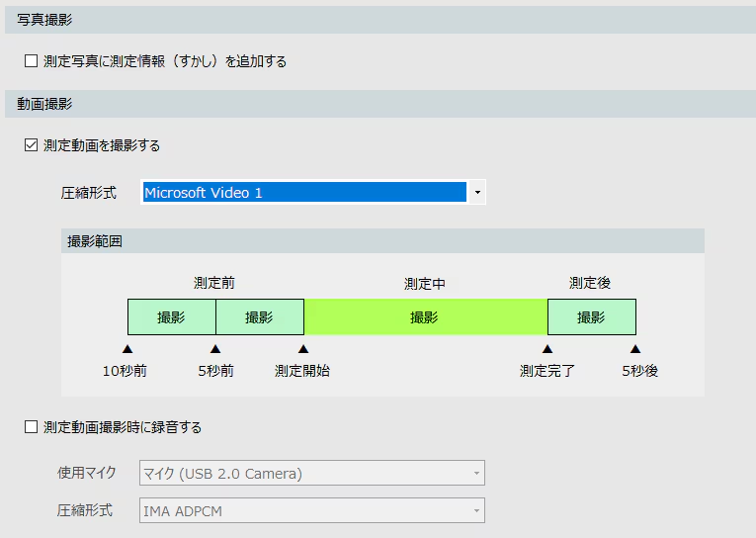Uncheck 測定動画を撮影する checkbox
The width and height of the screenshot is (756, 538).
[31, 145]
